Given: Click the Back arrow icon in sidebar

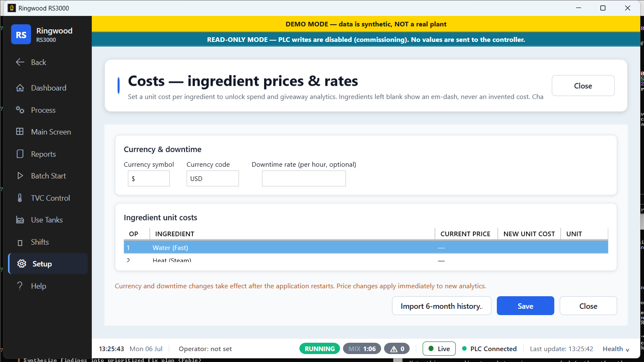Looking at the screenshot, I should [20, 62].
